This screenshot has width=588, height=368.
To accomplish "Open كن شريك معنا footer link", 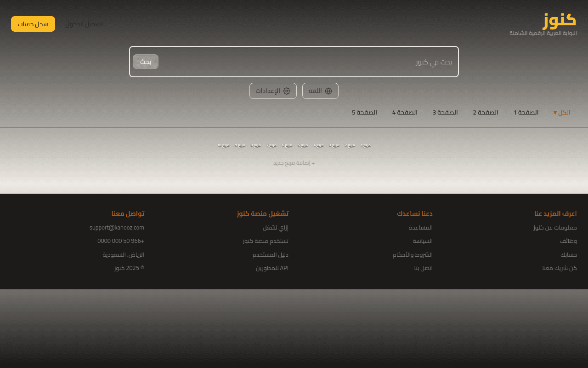I will [560, 268].
